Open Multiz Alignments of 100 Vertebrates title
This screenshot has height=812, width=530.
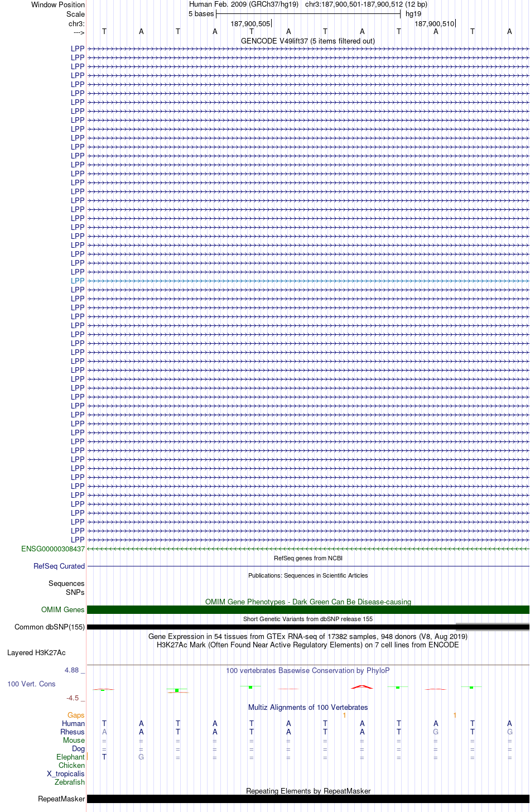tap(308, 707)
